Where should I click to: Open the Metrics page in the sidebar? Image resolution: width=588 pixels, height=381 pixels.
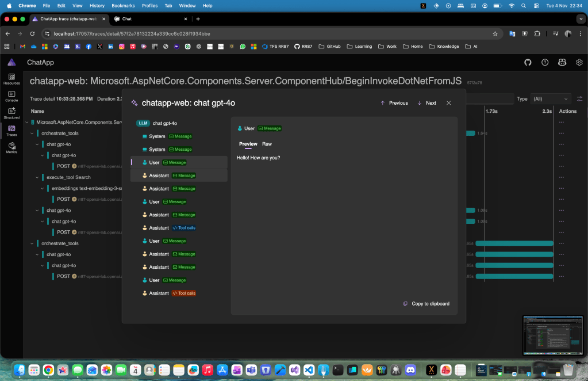click(x=11, y=148)
